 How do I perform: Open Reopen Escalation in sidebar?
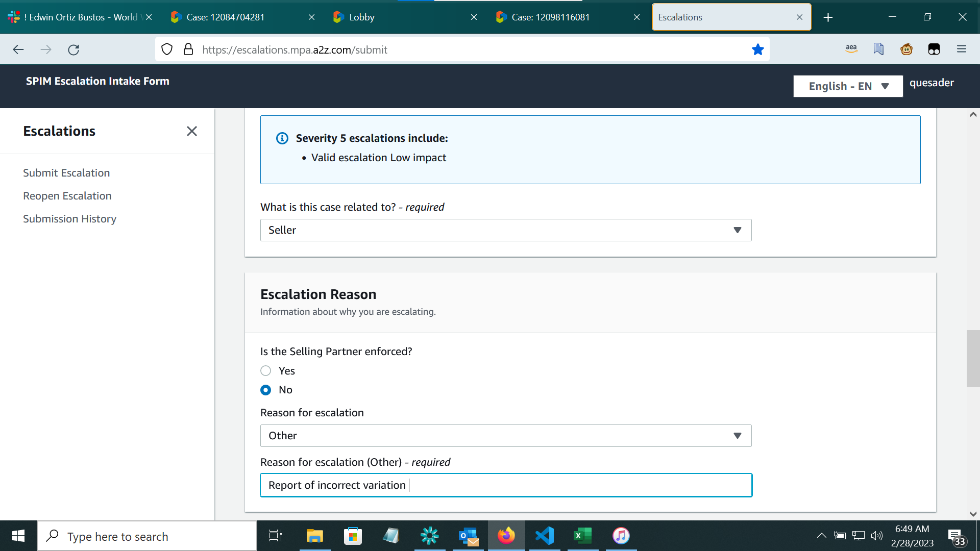tap(67, 196)
